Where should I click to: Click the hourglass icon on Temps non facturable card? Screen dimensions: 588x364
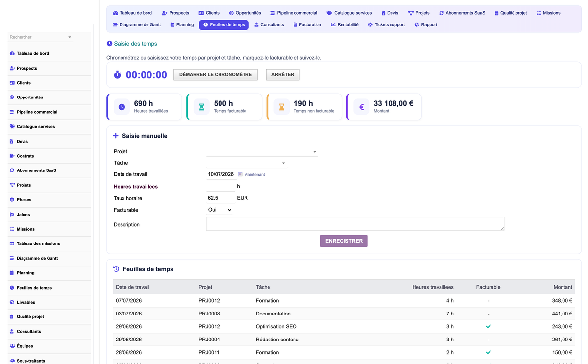[x=282, y=107]
